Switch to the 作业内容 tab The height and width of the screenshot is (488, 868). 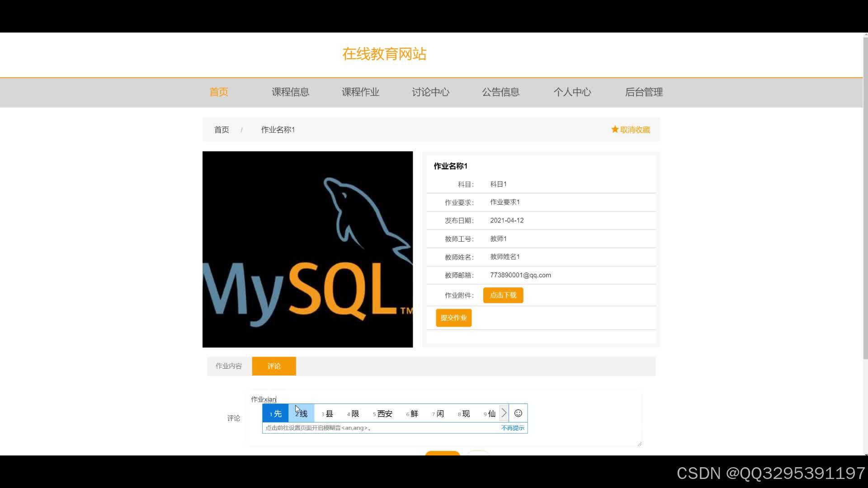point(229,366)
